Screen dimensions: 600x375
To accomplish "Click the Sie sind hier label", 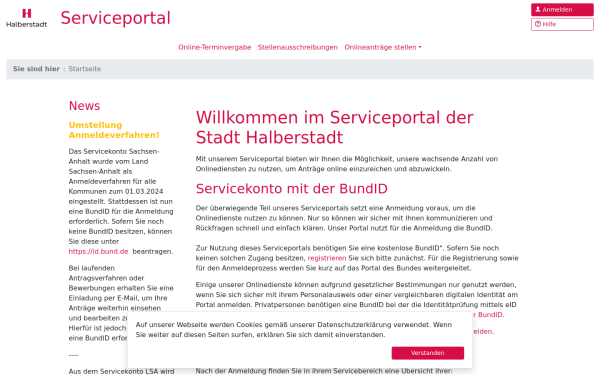I will pyautogui.click(x=36, y=69).
